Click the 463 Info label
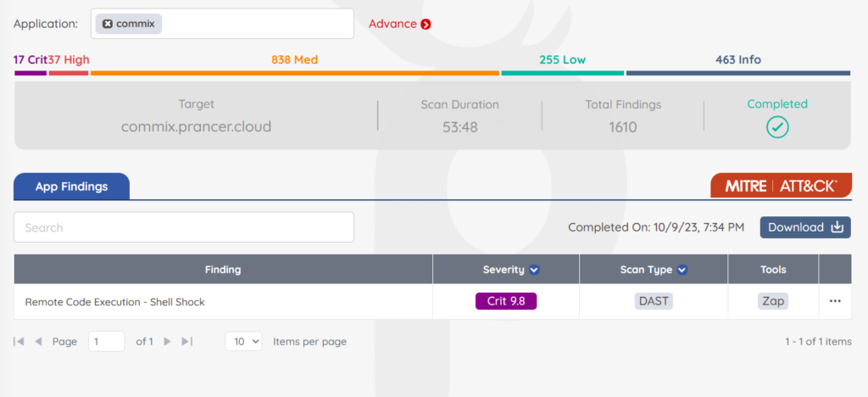The image size is (868, 397). 738,59
